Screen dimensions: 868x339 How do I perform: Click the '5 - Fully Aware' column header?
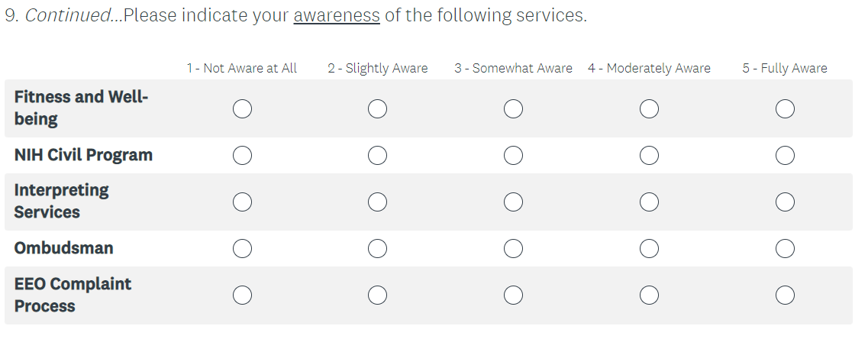[x=784, y=69]
